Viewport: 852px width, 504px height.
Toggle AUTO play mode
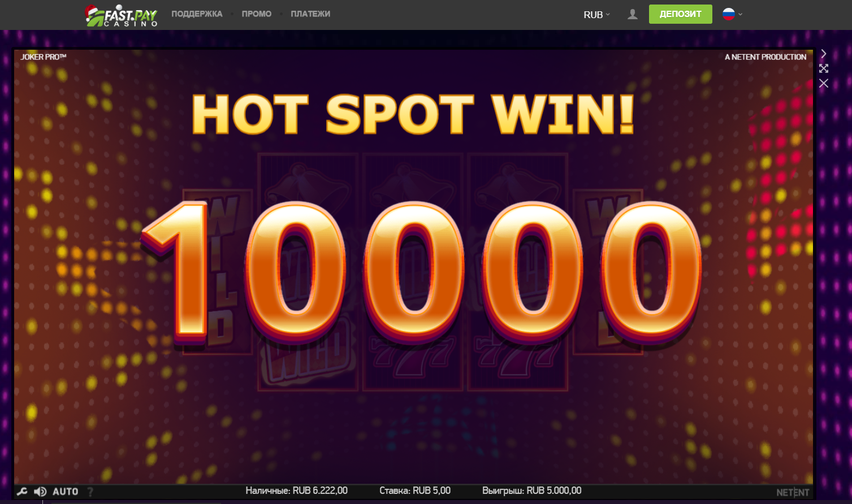click(x=66, y=492)
